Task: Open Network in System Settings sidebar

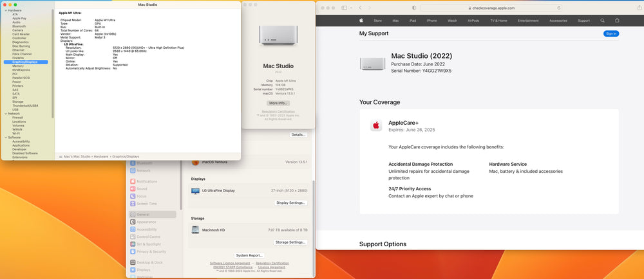Action: (140, 170)
